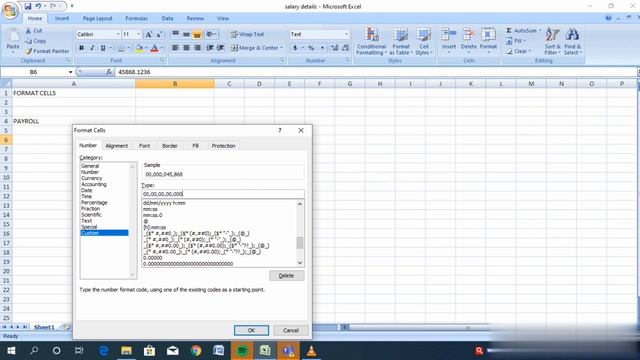
Task: Click the Undo icon
Action: (x=38, y=6)
